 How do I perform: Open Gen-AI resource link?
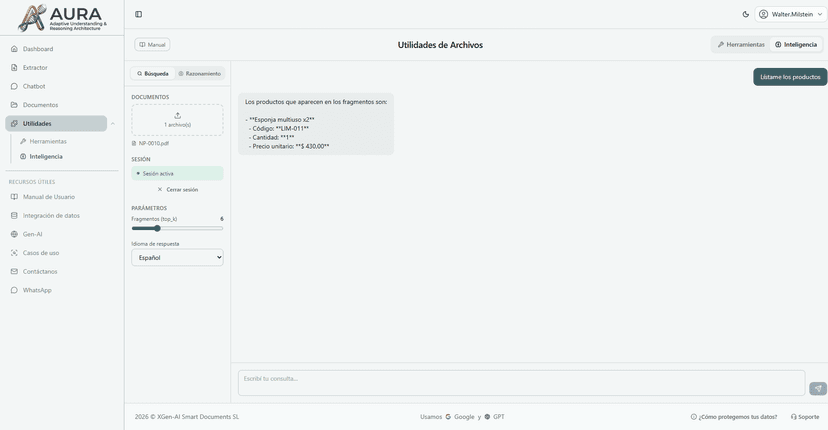[32, 234]
